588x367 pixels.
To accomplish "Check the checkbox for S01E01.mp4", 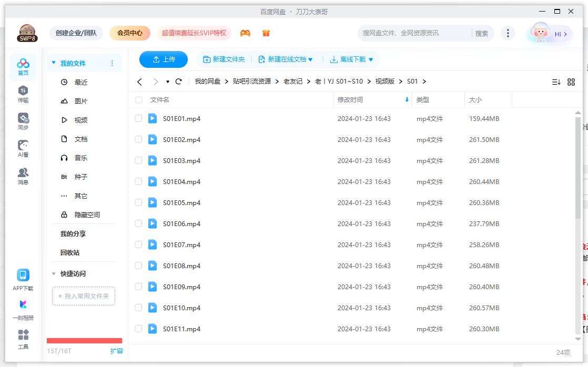I will click(x=138, y=118).
